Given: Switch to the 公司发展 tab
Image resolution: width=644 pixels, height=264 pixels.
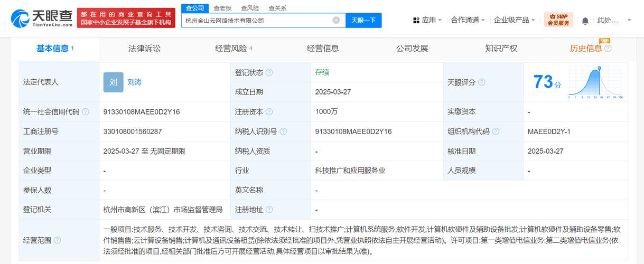Looking at the screenshot, I should click(412, 49).
